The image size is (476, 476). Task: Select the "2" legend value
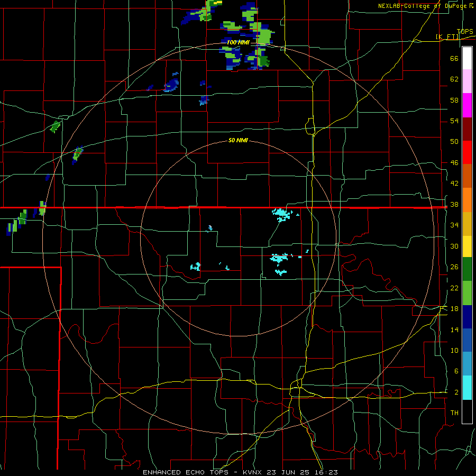pos(456,392)
